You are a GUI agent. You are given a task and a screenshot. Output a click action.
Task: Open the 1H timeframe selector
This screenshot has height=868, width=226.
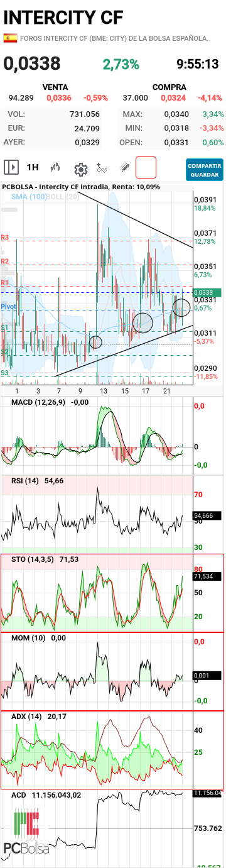(33, 167)
